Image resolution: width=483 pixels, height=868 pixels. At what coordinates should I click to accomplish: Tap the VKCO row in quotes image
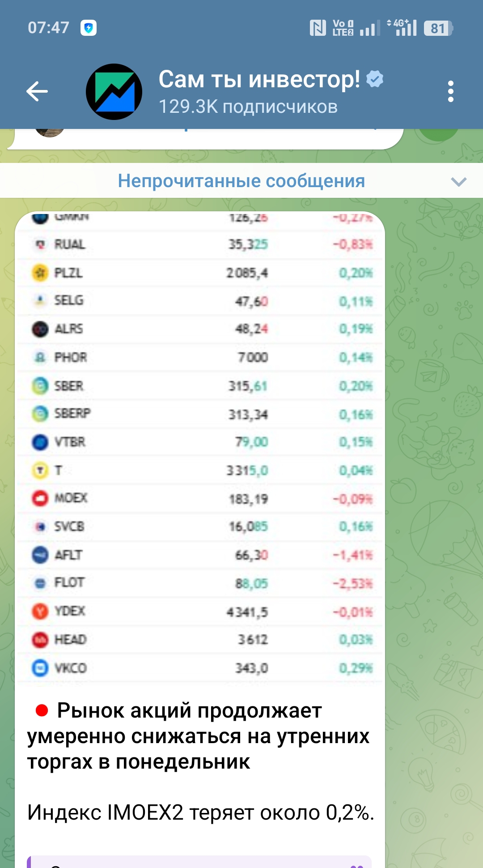pos(200,668)
